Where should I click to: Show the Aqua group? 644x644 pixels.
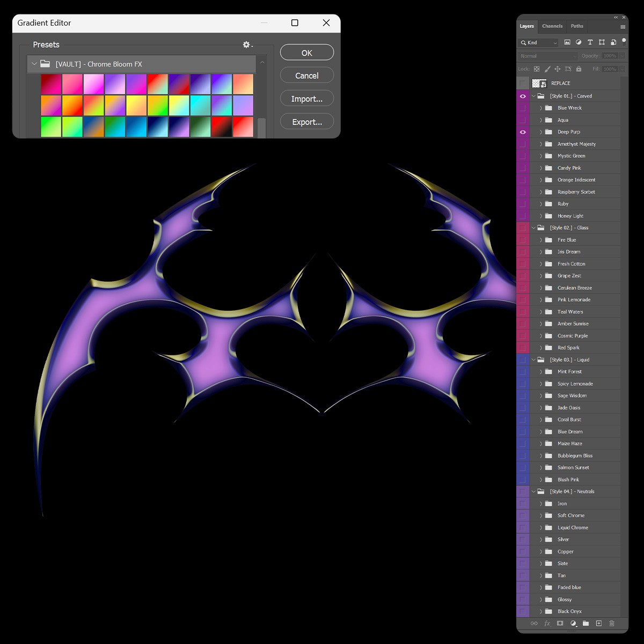tap(523, 120)
